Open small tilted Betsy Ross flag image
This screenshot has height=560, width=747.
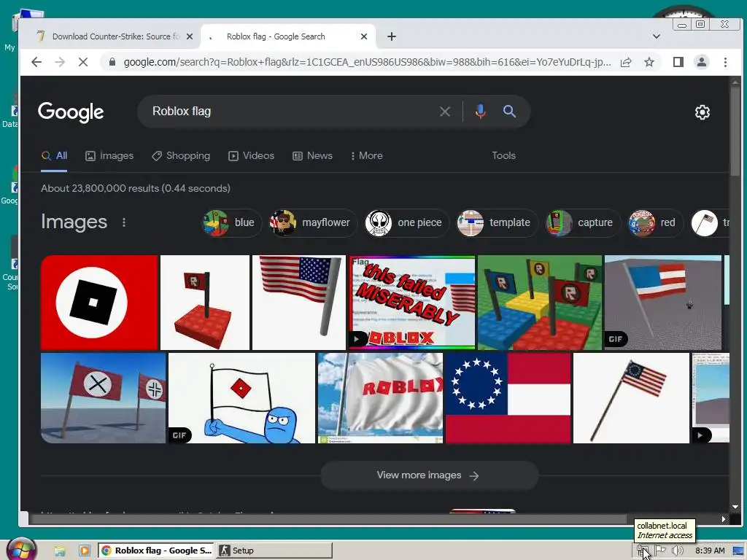(x=631, y=398)
